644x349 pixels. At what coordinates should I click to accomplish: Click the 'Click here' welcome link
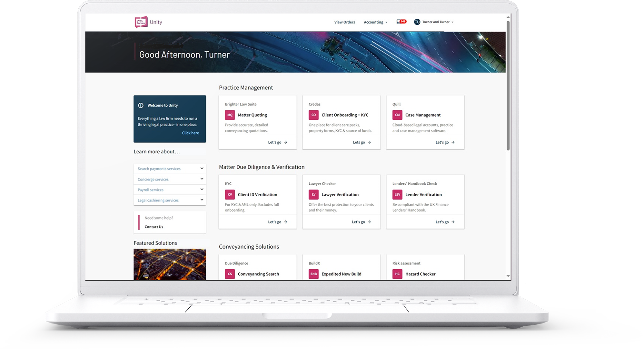pos(190,133)
